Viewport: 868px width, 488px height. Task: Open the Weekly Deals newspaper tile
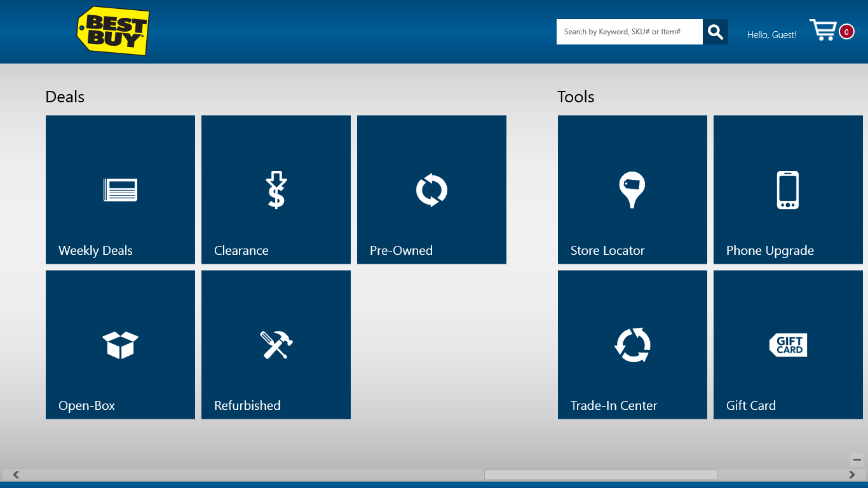point(120,189)
